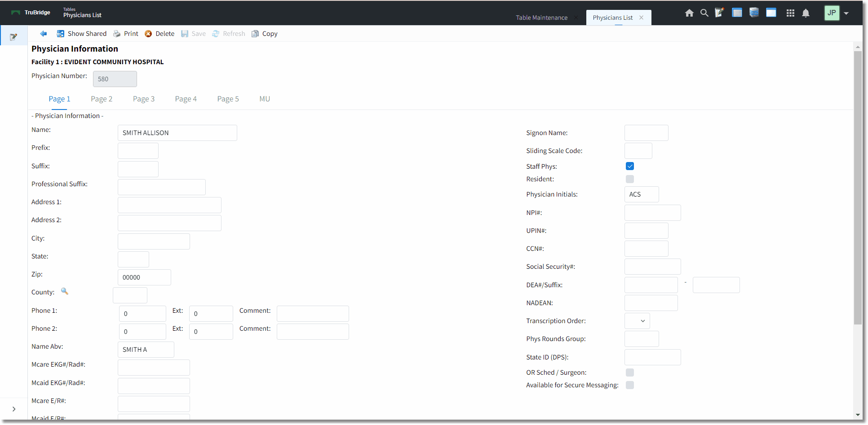Image resolution: width=868 pixels, height=425 pixels.
Task: Go to Page 5 tab
Action: coord(228,99)
